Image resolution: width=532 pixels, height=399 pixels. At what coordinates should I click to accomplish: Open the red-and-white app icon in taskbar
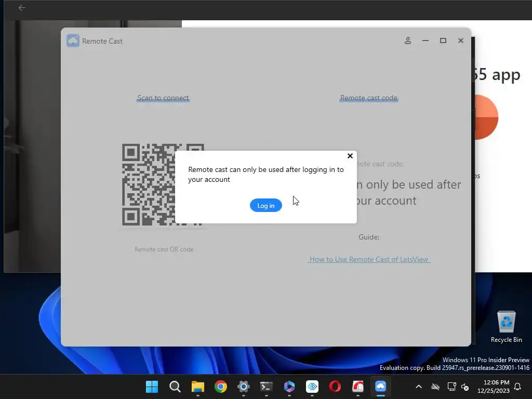click(x=358, y=387)
